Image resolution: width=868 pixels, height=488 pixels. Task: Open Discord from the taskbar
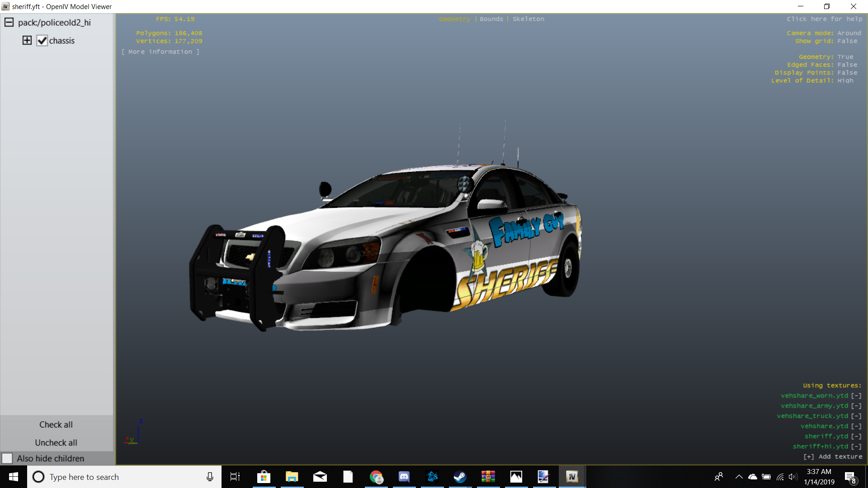click(404, 477)
